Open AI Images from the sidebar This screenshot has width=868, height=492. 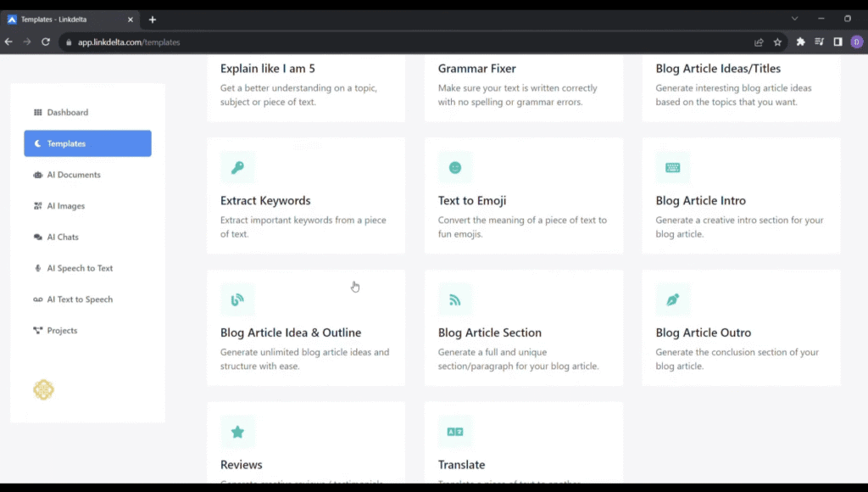click(65, 206)
